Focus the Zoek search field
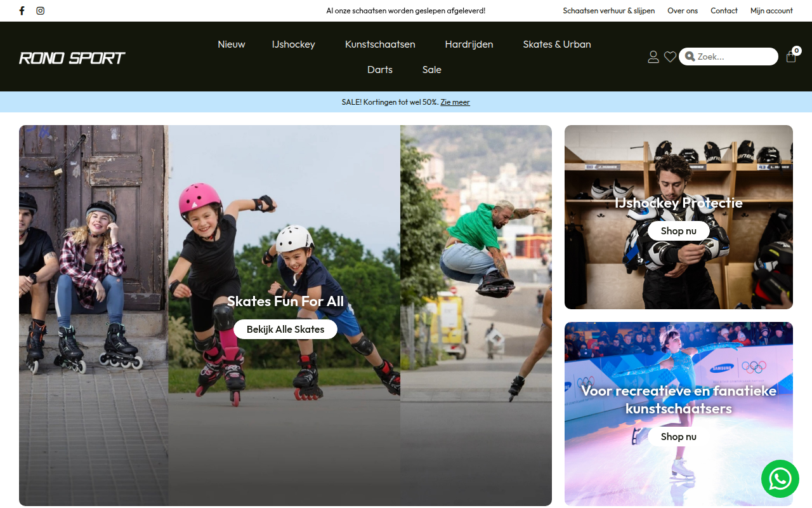This screenshot has width=812, height=508. pyautogui.click(x=728, y=57)
